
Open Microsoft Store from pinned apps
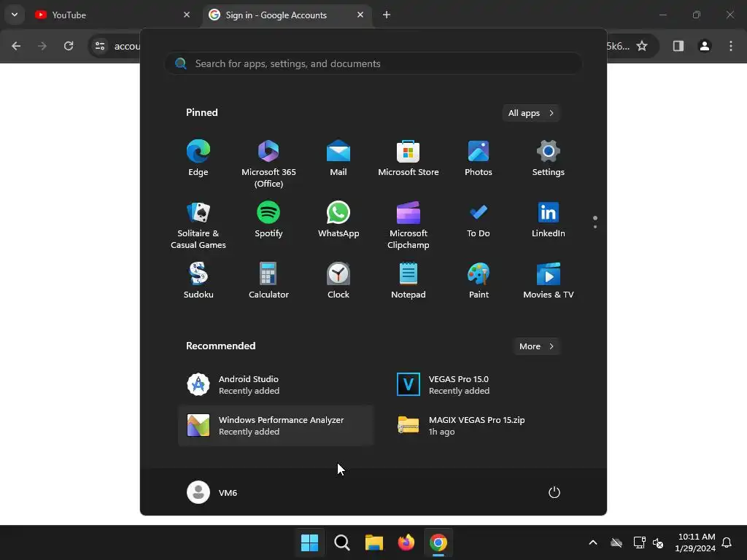pyautogui.click(x=409, y=158)
